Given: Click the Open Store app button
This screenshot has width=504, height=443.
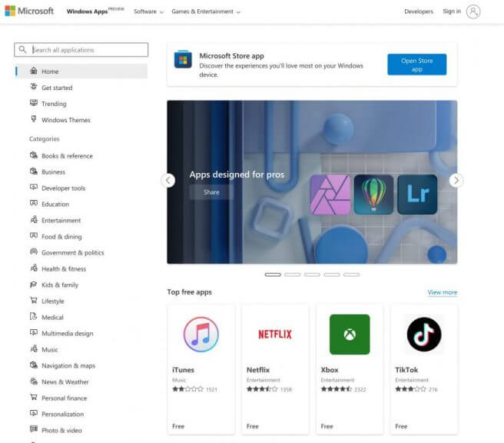Looking at the screenshot, I should point(417,65).
